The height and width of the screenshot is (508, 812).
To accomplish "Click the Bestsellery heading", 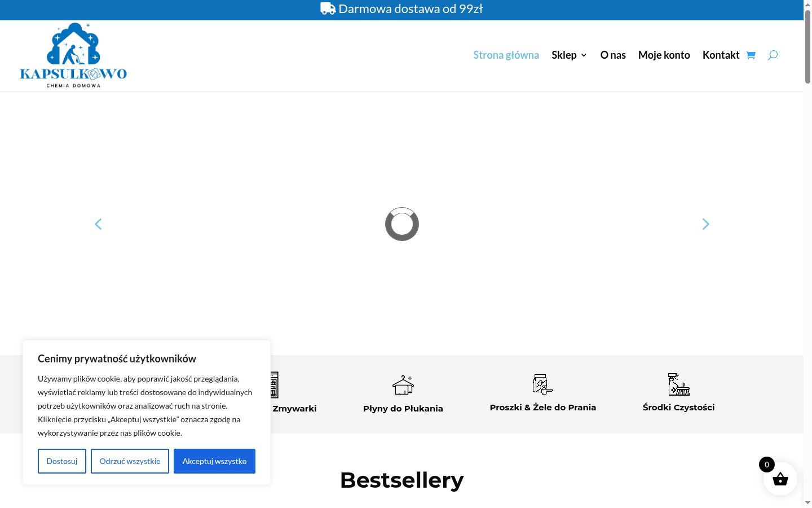I will [x=402, y=480].
